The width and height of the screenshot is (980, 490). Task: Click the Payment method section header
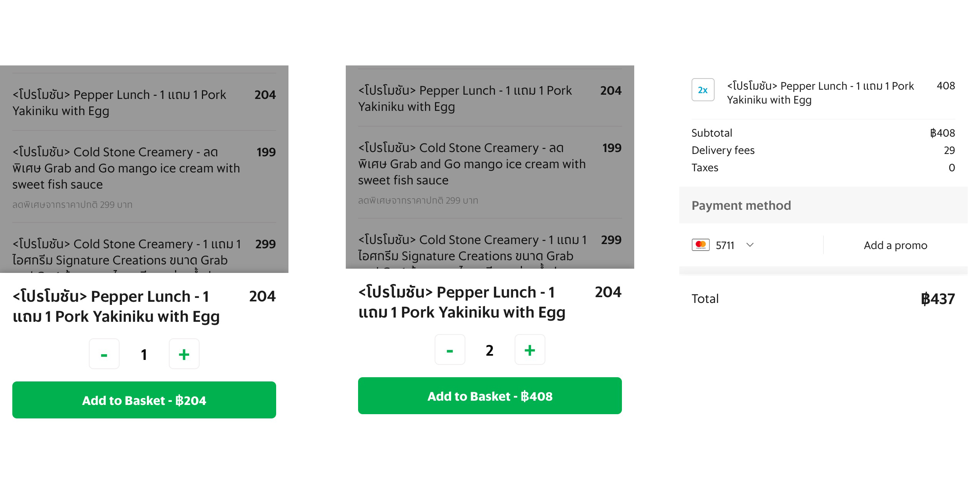(x=823, y=205)
